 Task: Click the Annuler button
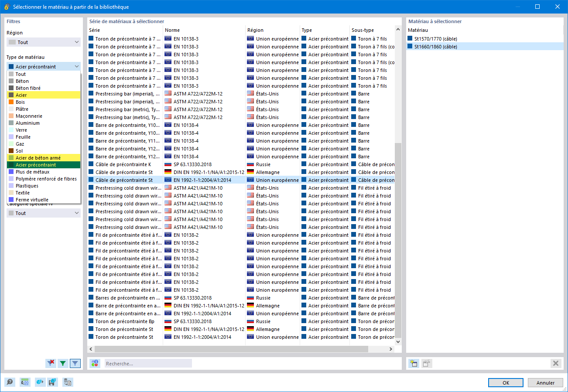coord(545,382)
